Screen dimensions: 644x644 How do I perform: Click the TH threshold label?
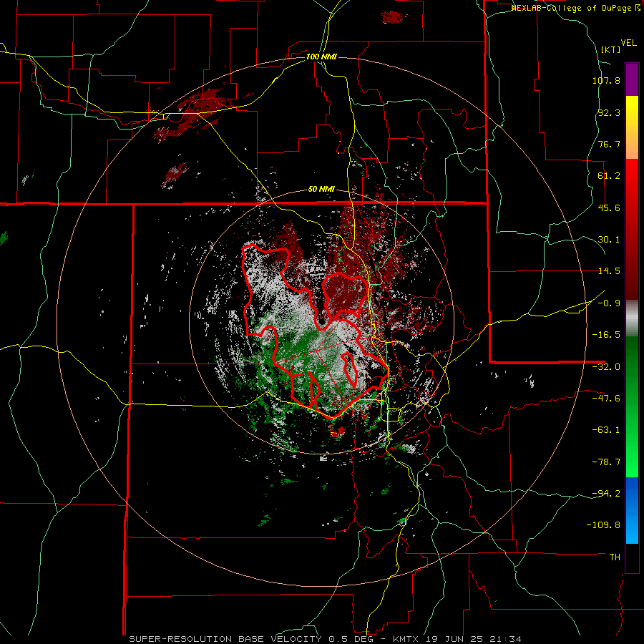point(615,557)
